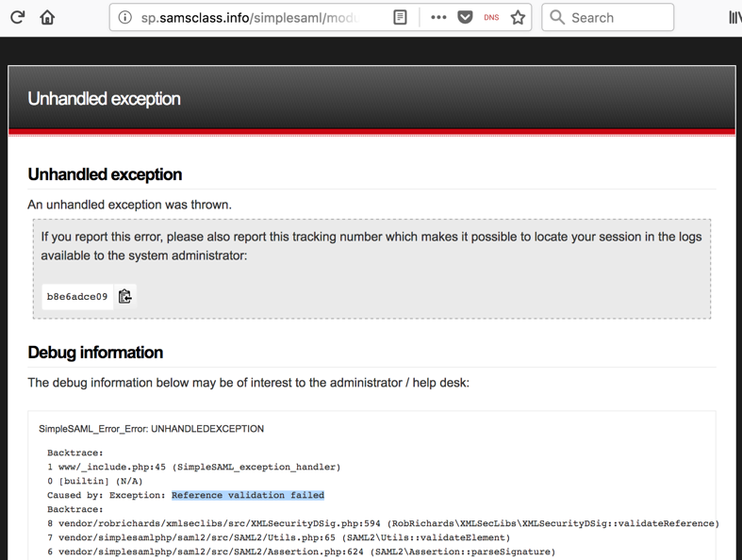Click the DNS indicator in the address bar
Viewport: 742px width, 560px height.
click(491, 17)
